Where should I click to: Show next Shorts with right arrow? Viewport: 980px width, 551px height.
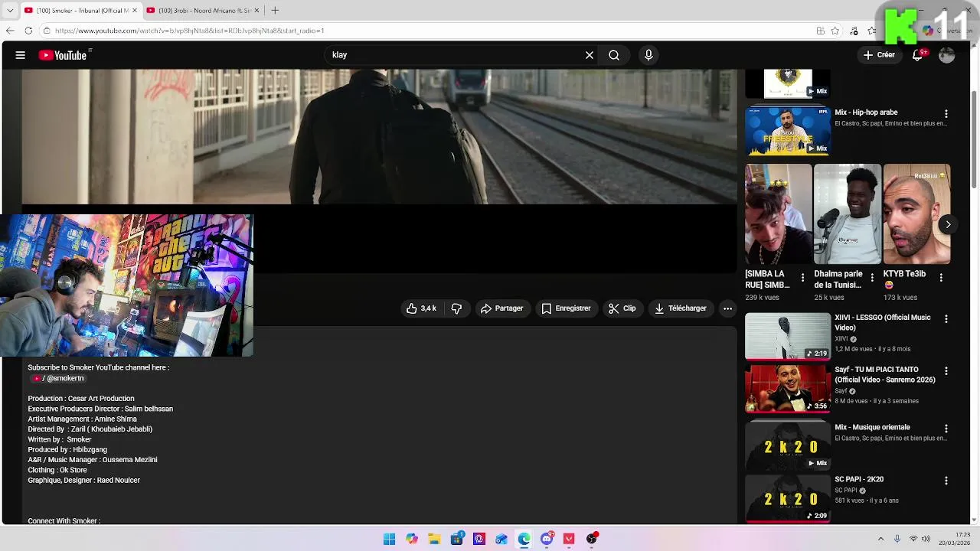coord(948,224)
